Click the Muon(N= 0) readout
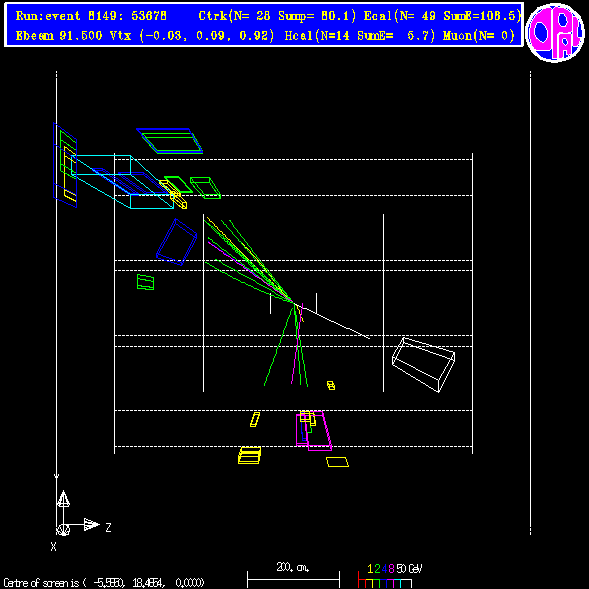589x589 pixels. (479, 36)
